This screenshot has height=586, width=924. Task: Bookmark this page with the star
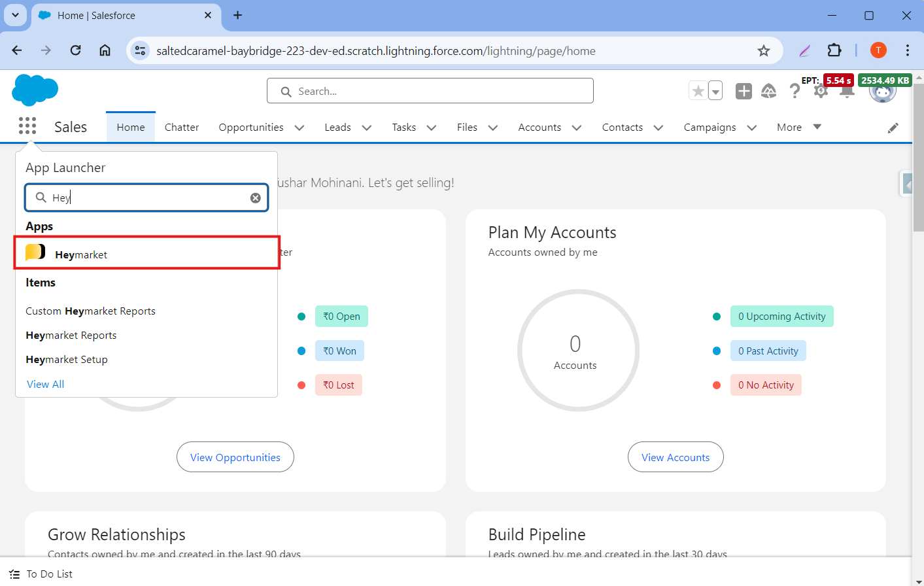click(x=764, y=50)
